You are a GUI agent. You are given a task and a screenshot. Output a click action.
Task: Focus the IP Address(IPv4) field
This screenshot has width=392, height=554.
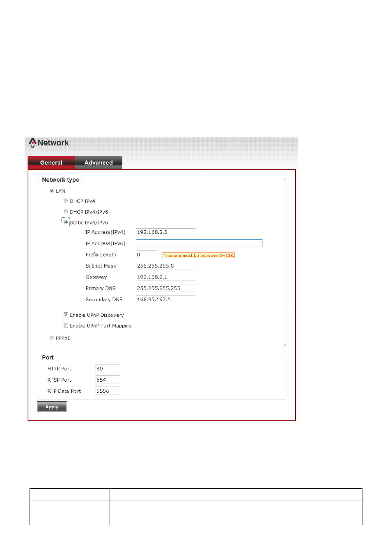pos(166,232)
